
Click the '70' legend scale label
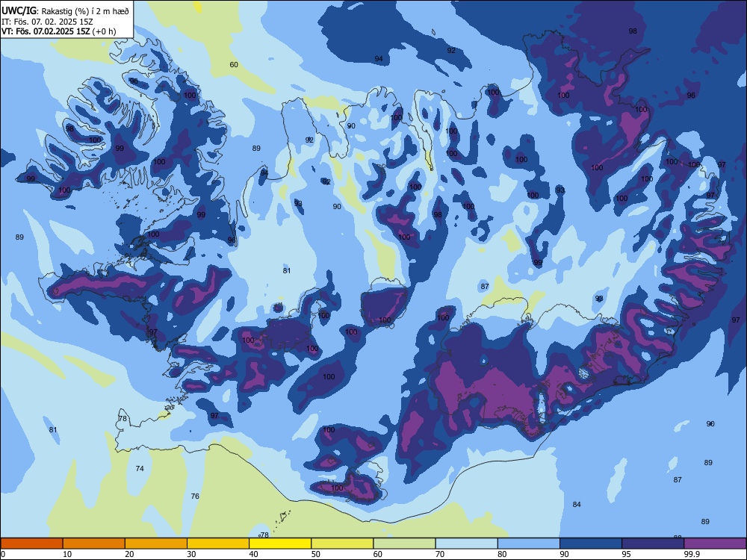pyautogui.click(x=440, y=554)
